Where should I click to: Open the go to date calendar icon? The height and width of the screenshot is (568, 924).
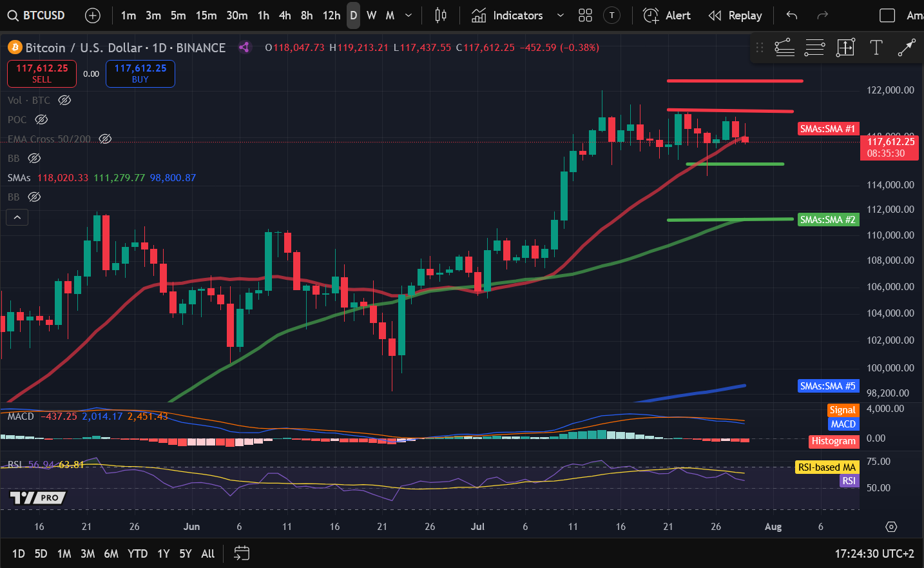[x=242, y=553]
